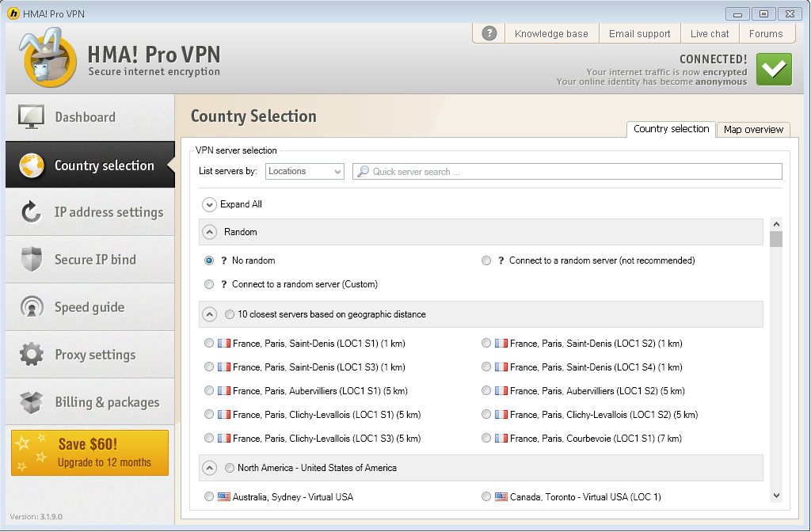Open the List servers by dropdown
811x532 pixels.
click(x=305, y=171)
